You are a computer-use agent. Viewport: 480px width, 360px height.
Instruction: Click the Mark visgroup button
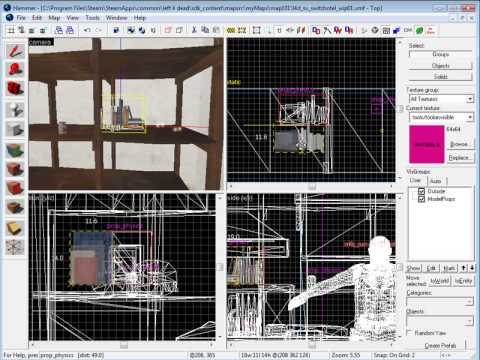(449, 268)
